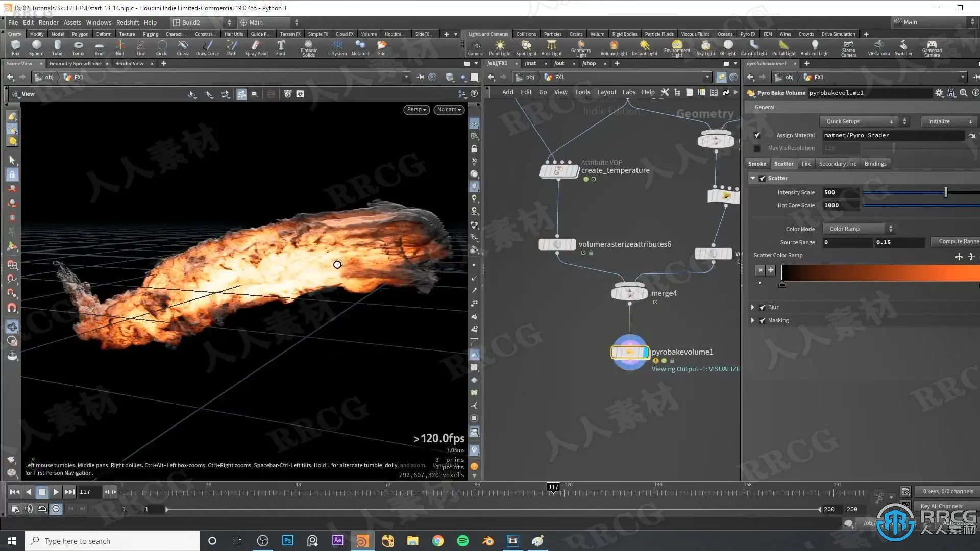This screenshot has height=551, width=980.
Task: Expand the Blur section
Action: pos(752,307)
